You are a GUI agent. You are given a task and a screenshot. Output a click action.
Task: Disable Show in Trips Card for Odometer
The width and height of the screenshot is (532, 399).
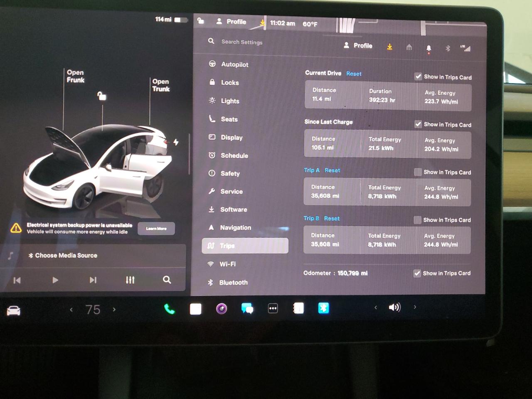417,273
